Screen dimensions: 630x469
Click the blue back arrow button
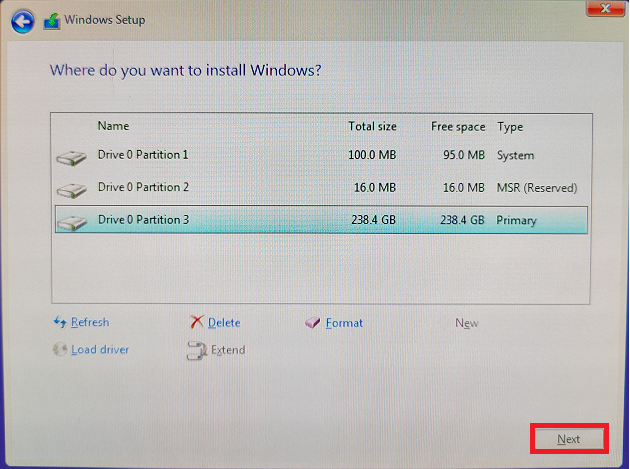(x=22, y=21)
